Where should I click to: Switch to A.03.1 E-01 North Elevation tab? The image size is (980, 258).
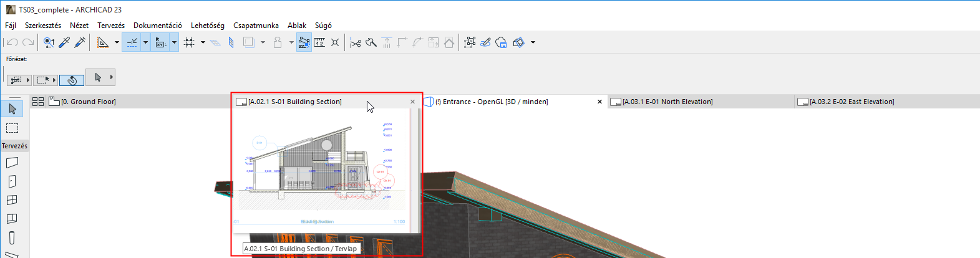tap(701, 102)
